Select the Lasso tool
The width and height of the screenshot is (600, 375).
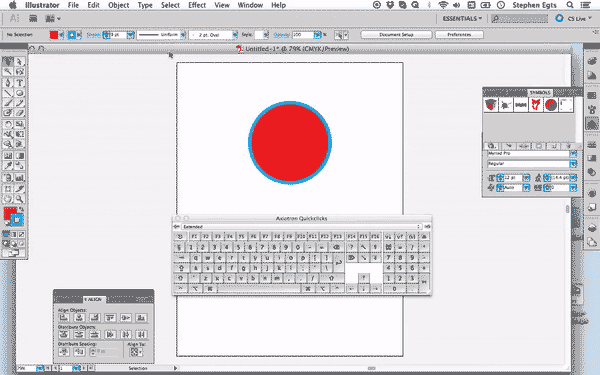(x=20, y=72)
